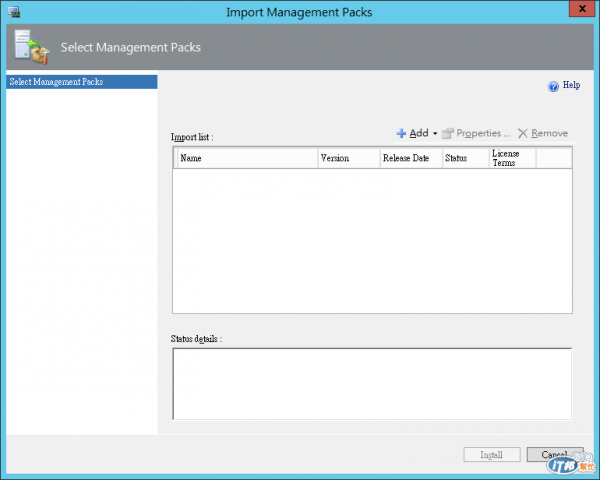Select the Select Management Packs wizard step
Viewport: 600px width, 480px height.
coord(82,82)
